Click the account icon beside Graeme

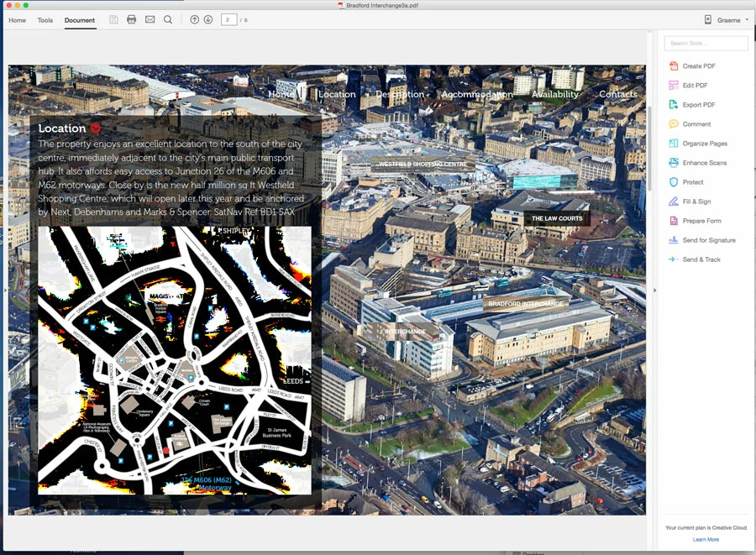(708, 20)
